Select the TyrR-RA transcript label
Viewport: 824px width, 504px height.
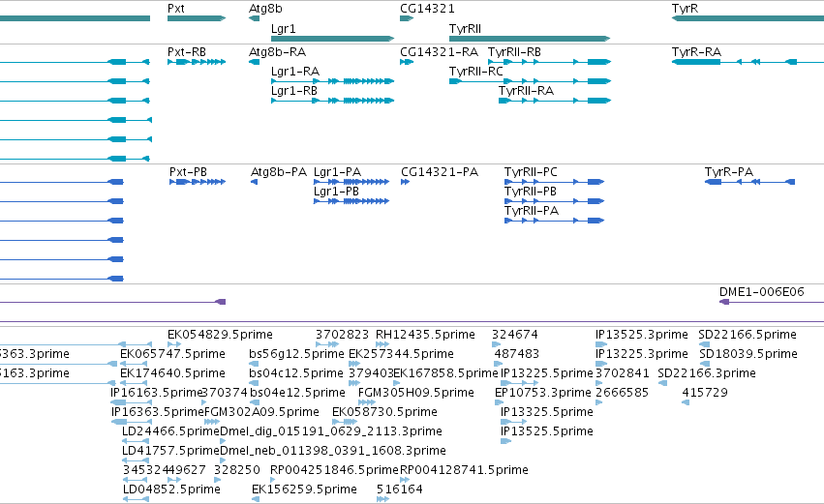(x=696, y=52)
